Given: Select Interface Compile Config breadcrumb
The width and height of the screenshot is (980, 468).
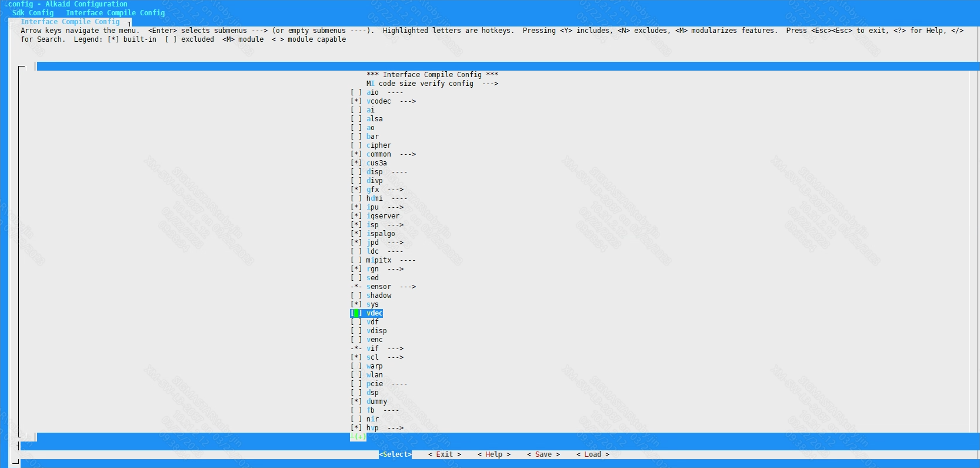Looking at the screenshot, I should (x=115, y=13).
